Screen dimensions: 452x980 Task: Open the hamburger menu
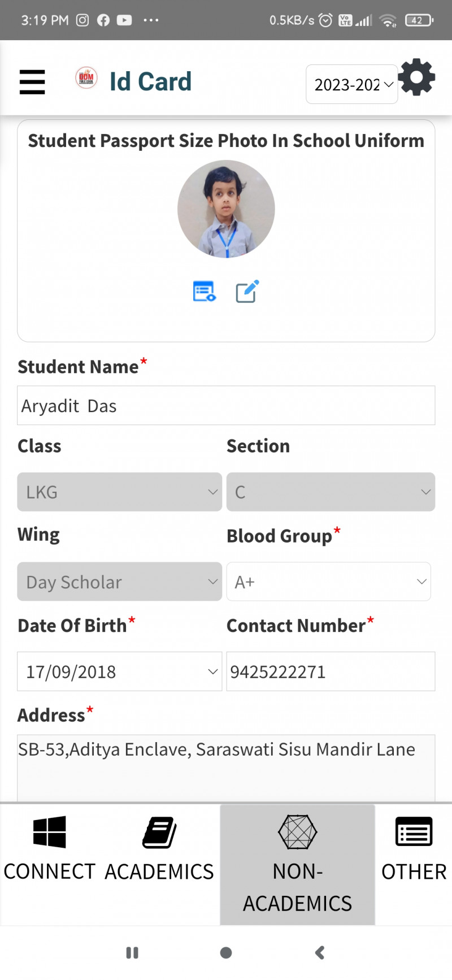click(32, 81)
